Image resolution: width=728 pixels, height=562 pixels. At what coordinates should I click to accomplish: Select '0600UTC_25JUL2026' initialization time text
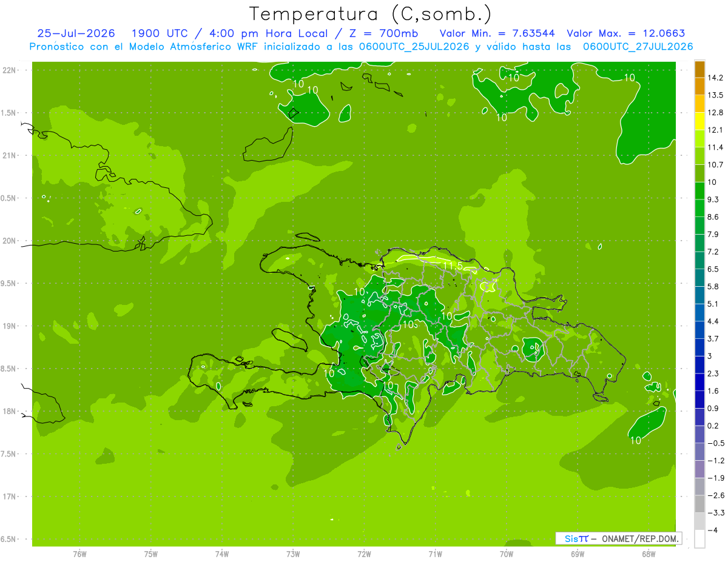(x=414, y=47)
